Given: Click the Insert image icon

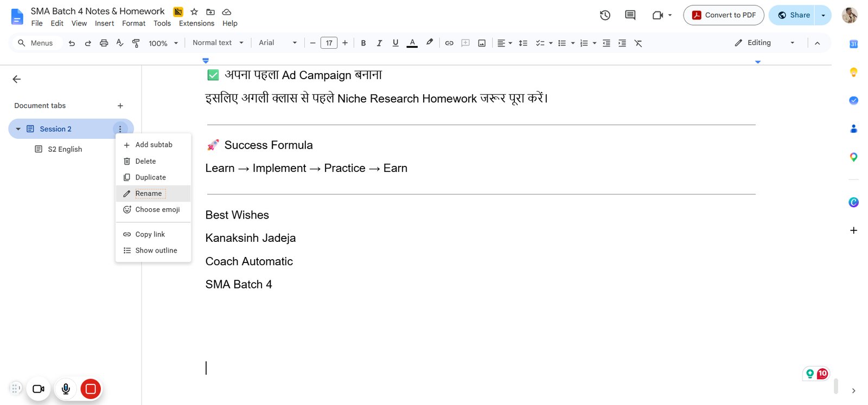Looking at the screenshot, I should [482, 43].
